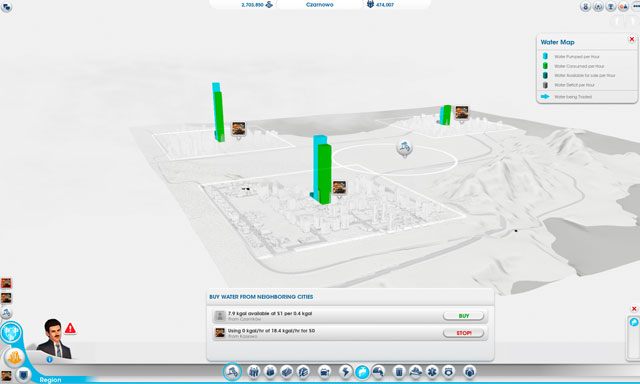Open the Roads tool in the bottom toolbar
The width and height of the screenshot is (640, 384).
[232, 372]
